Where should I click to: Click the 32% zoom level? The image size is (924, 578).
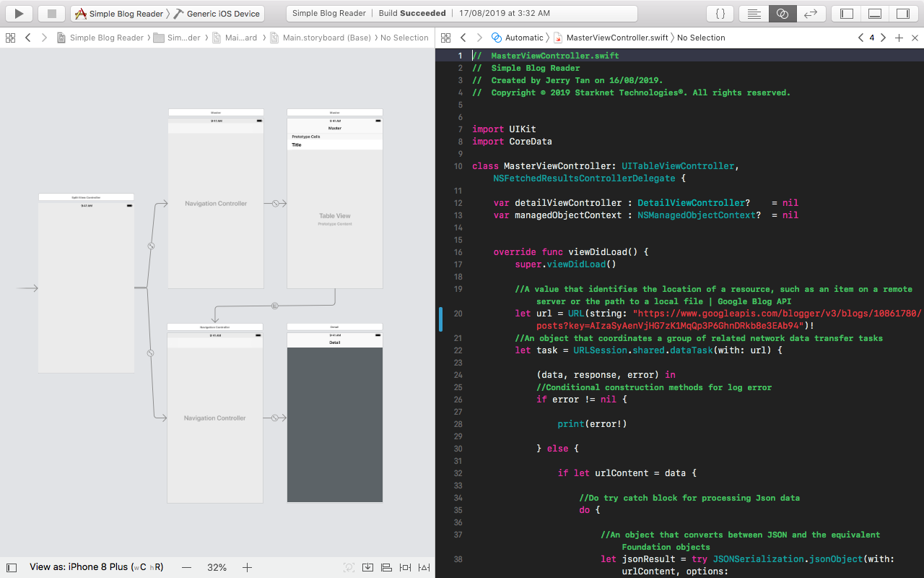click(217, 568)
